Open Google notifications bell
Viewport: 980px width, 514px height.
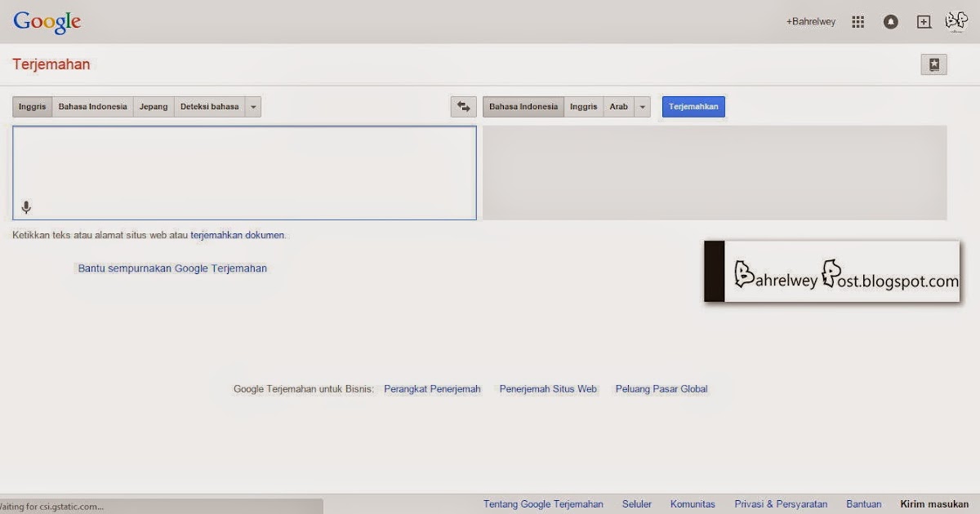pyautogui.click(x=891, y=22)
